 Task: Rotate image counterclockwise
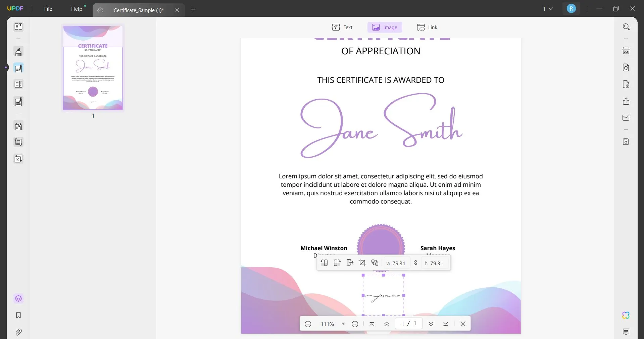tap(324, 263)
